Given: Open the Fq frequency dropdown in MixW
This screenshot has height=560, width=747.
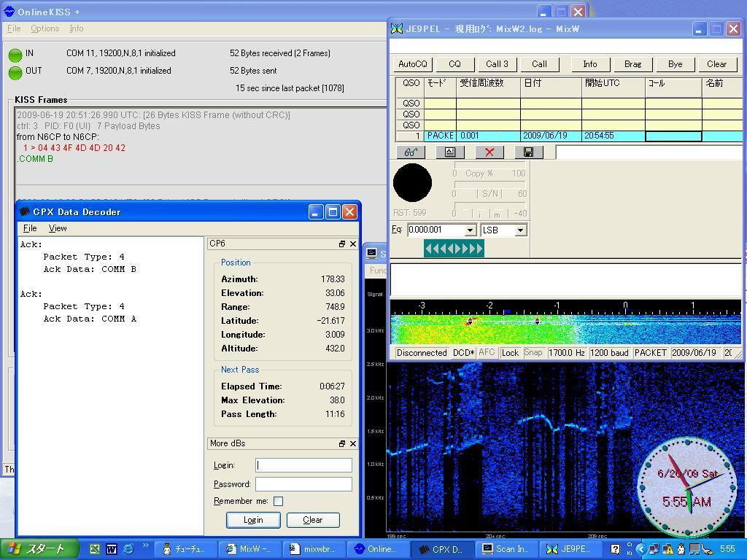Looking at the screenshot, I should click(471, 230).
